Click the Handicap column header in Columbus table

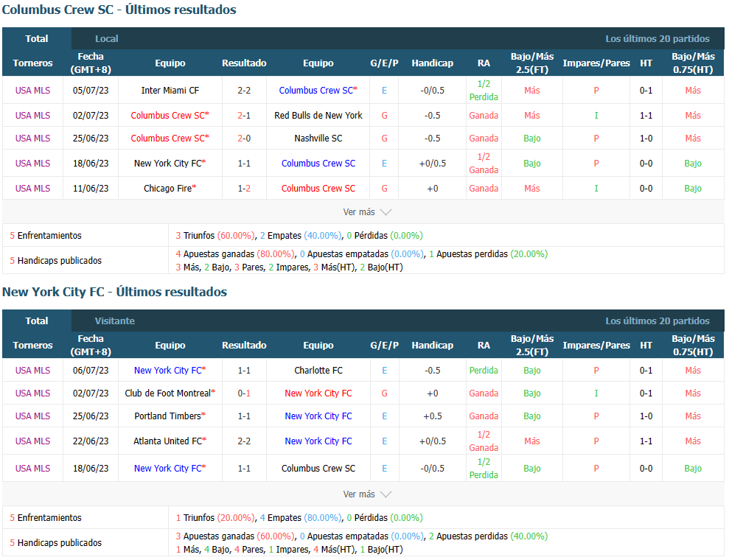[x=433, y=63]
